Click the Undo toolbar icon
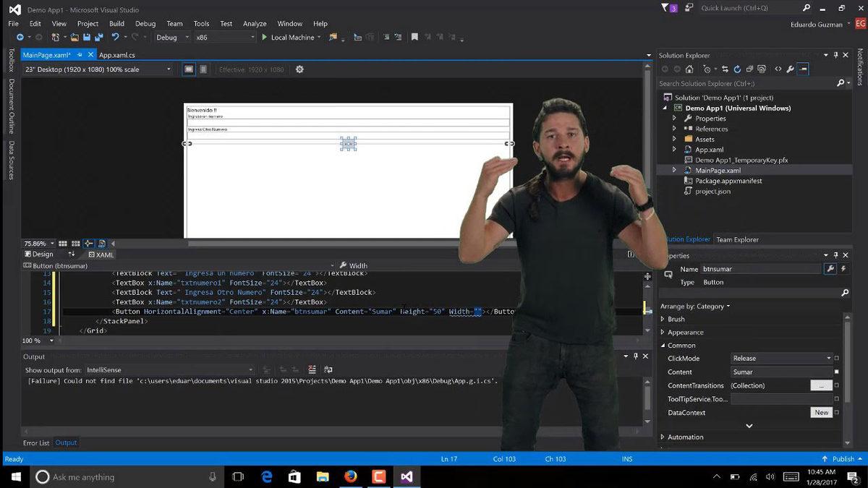Viewport: 868px width, 488px height. pos(114,37)
